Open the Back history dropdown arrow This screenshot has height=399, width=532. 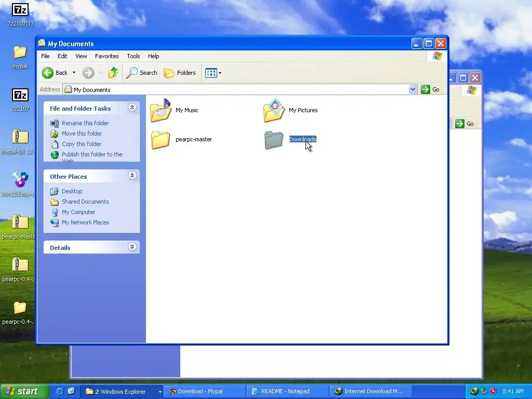[74, 73]
